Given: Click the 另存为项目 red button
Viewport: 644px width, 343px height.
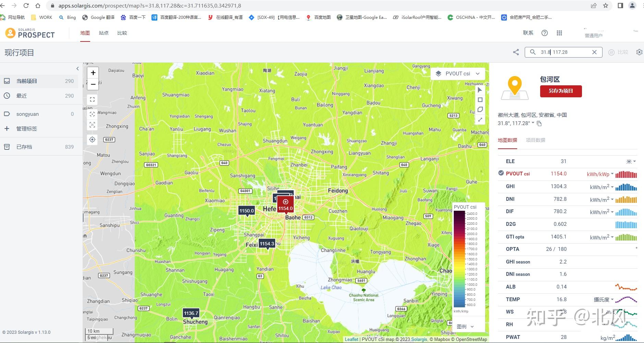Looking at the screenshot, I should [561, 91].
